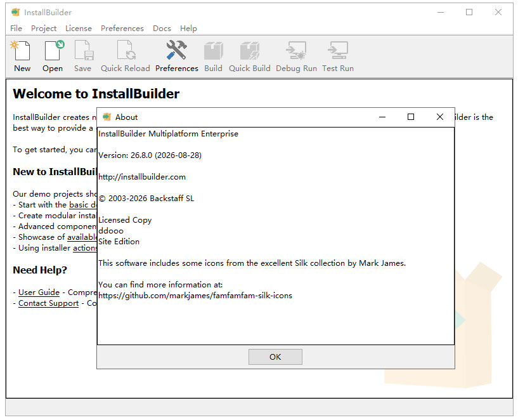518x420 pixels.
Task: Click OK to dismiss the About dialog
Action: click(275, 357)
